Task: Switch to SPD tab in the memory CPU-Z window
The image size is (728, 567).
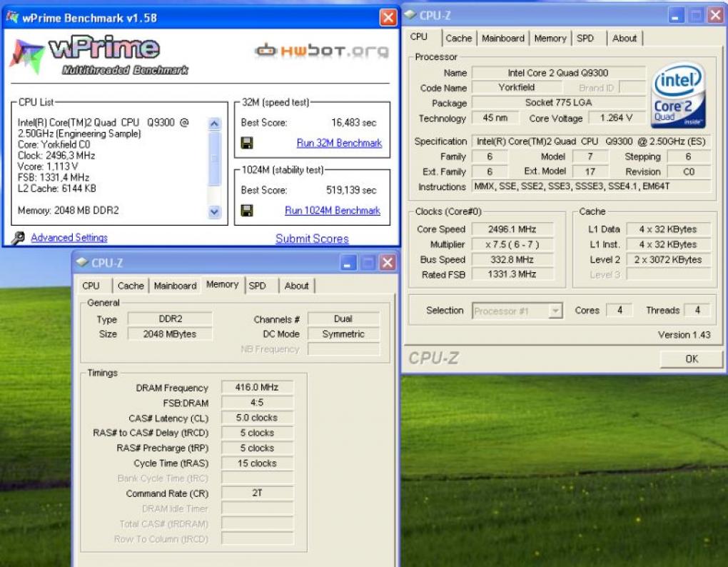Action: tap(257, 286)
